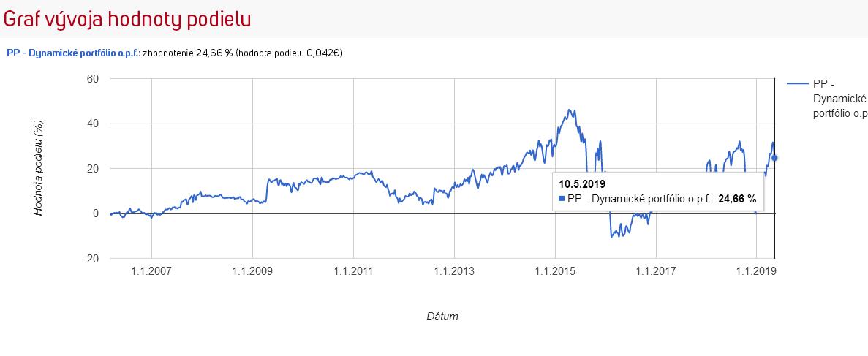
Task: Click the blue legend line swatch
Action: click(797, 83)
